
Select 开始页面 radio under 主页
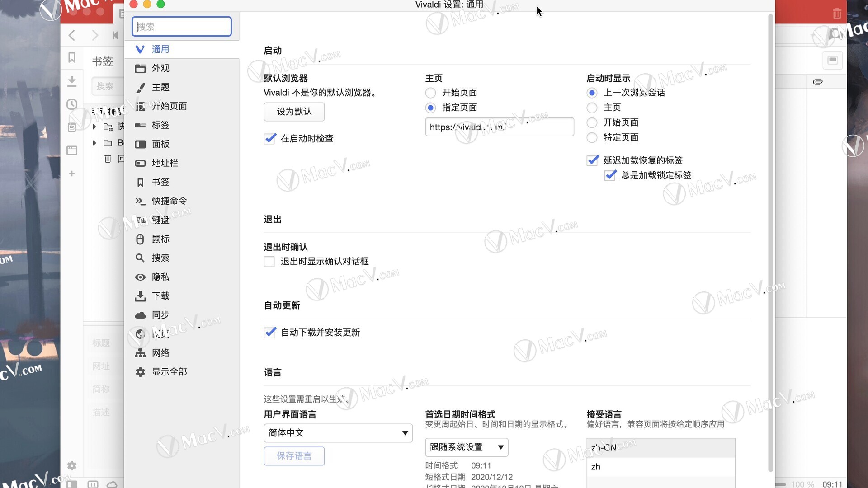pyautogui.click(x=430, y=93)
